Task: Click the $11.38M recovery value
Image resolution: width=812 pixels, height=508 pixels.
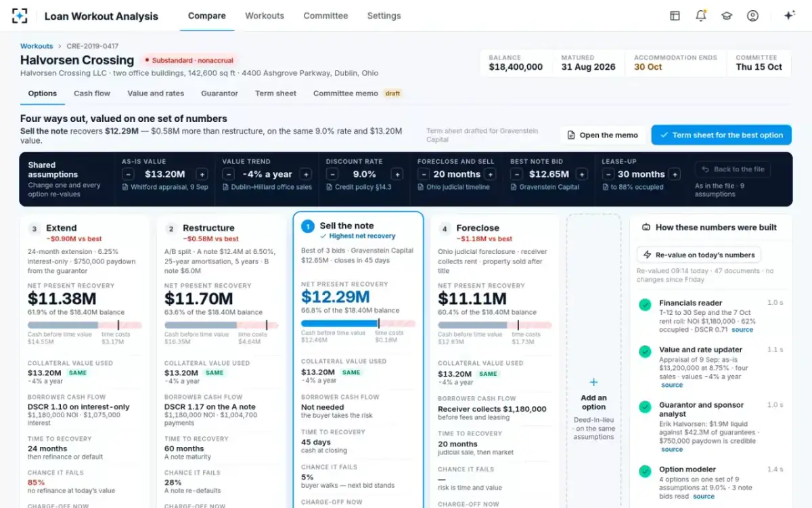Action: [x=62, y=299]
